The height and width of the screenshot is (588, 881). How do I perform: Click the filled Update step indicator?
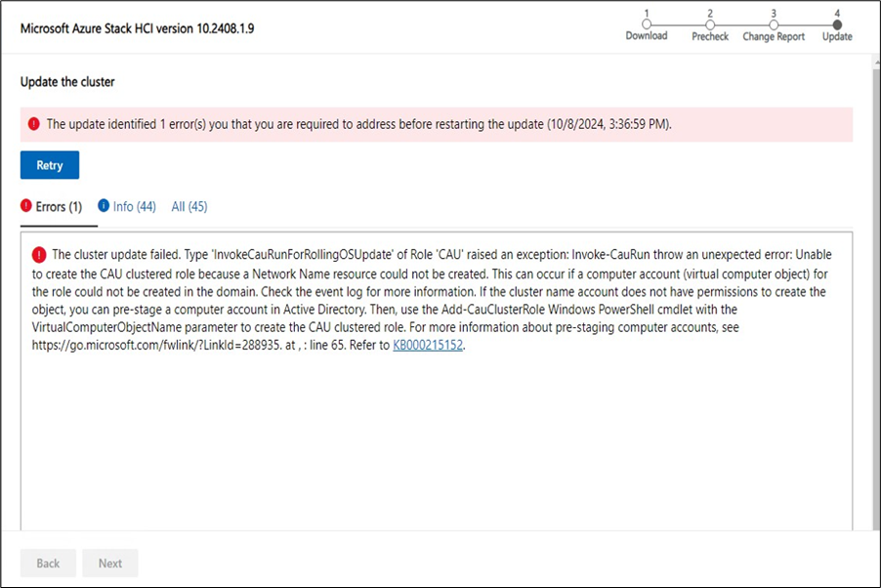coord(836,22)
